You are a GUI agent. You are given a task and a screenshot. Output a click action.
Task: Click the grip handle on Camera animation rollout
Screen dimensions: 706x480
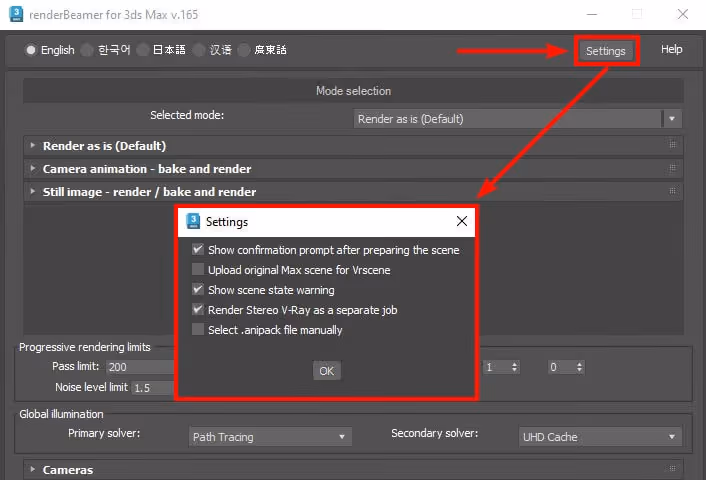click(672, 168)
